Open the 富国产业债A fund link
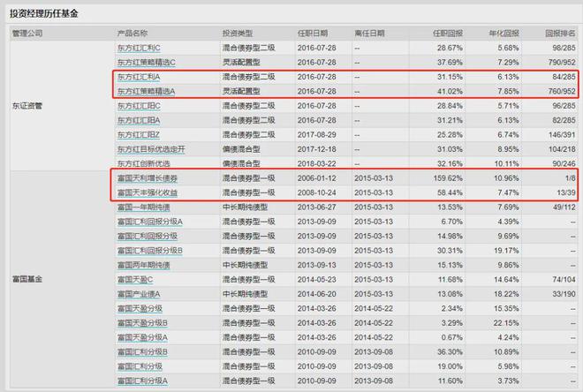Screen dimensions: 583x392 (x=139, y=294)
